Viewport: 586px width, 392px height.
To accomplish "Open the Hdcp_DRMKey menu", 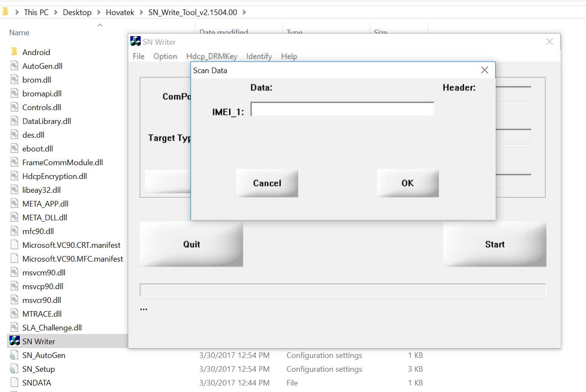I will [211, 56].
